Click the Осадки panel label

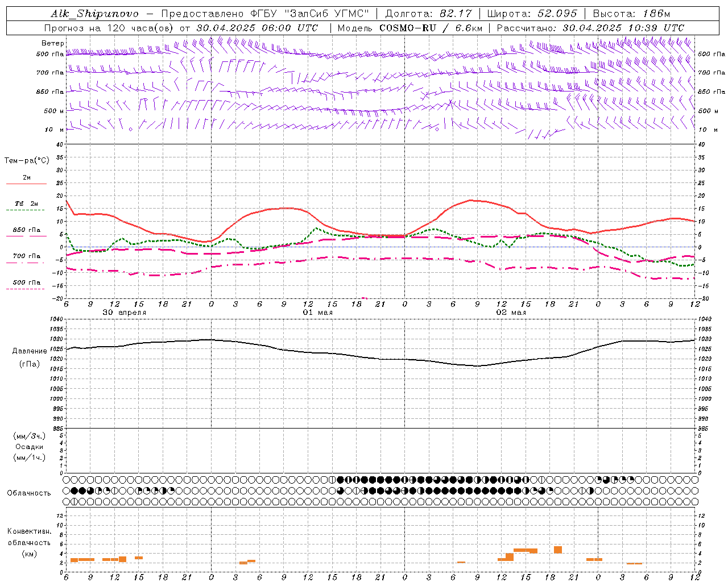[30, 447]
